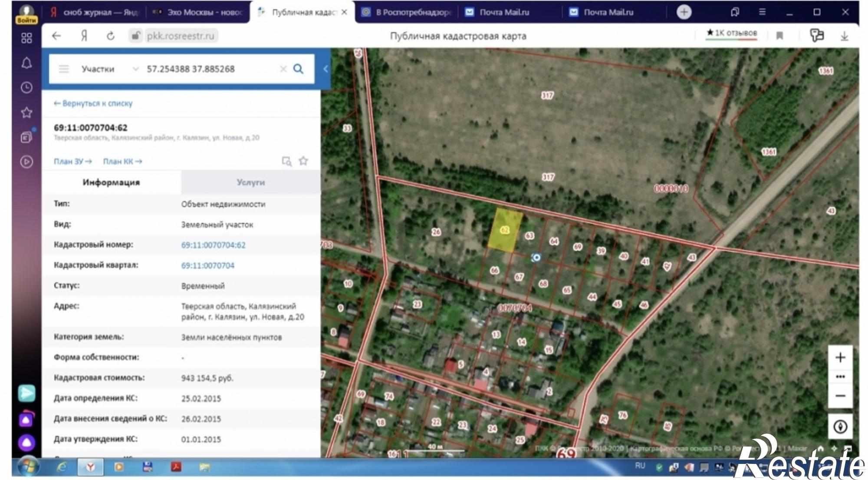Screen dimensions: 868x480
Task: Open Windows Start button
Action: click(29, 467)
